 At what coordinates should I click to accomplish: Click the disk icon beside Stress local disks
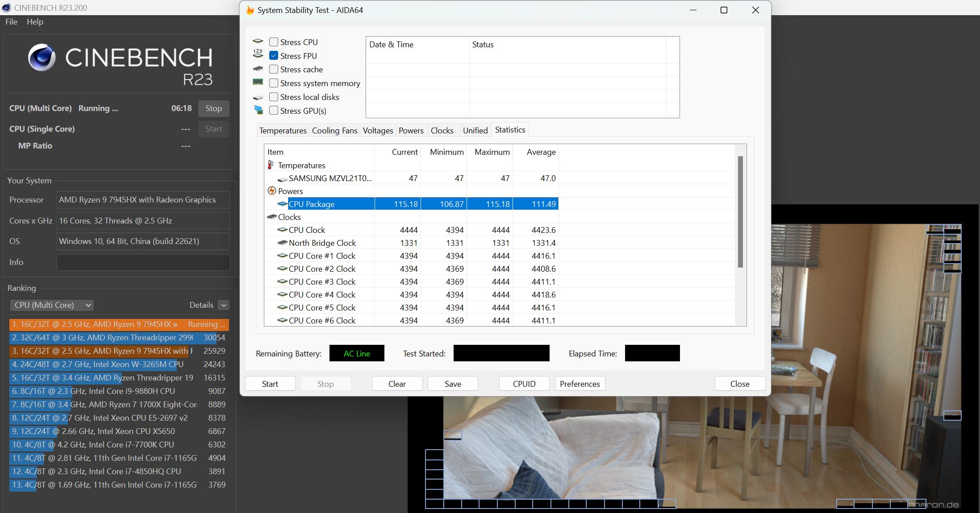(258, 97)
